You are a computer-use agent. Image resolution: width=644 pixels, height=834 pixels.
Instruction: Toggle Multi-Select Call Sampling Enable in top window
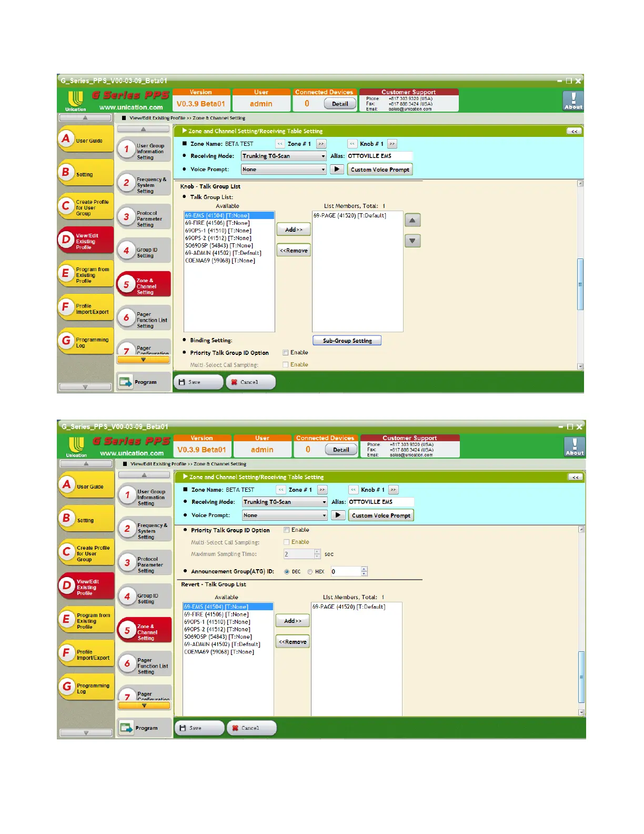(x=286, y=364)
